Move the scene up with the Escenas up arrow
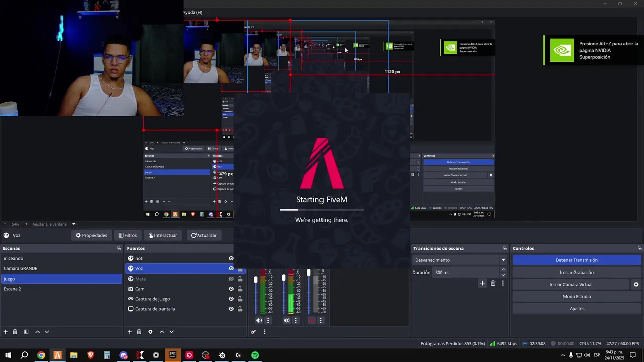The width and height of the screenshot is (644, 362). 37,332
